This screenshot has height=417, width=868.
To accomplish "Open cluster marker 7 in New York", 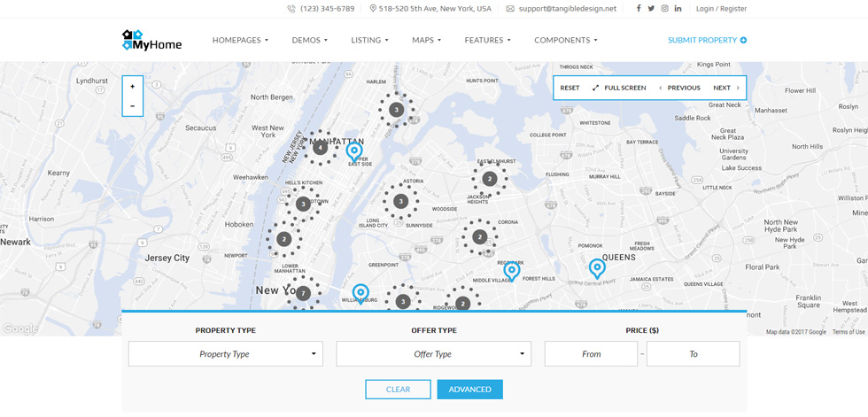I will point(302,293).
